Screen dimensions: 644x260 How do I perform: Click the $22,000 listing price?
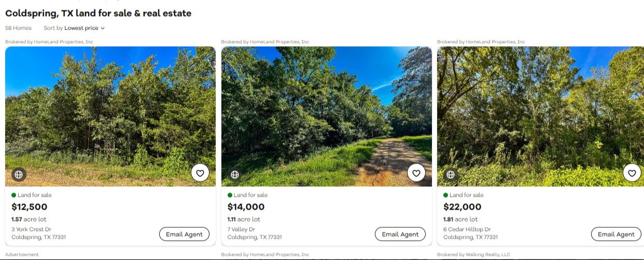coord(462,207)
